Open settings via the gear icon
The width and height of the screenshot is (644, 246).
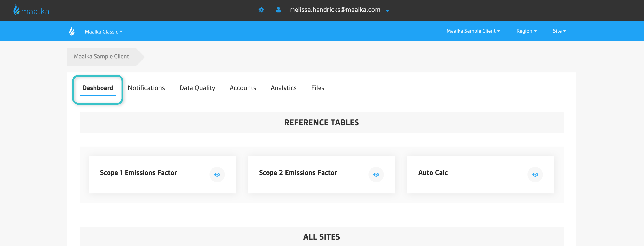pyautogui.click(x=261, y=10)
